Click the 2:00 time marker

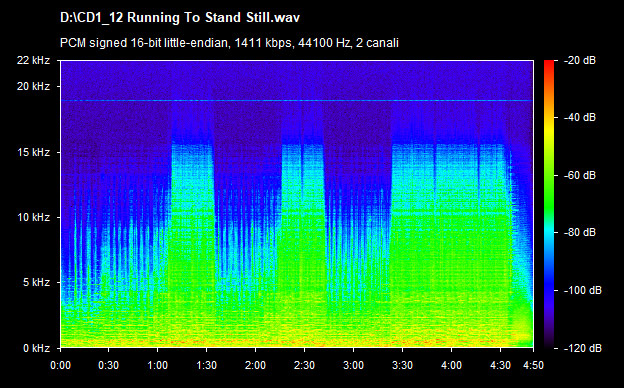click(255, 365)
